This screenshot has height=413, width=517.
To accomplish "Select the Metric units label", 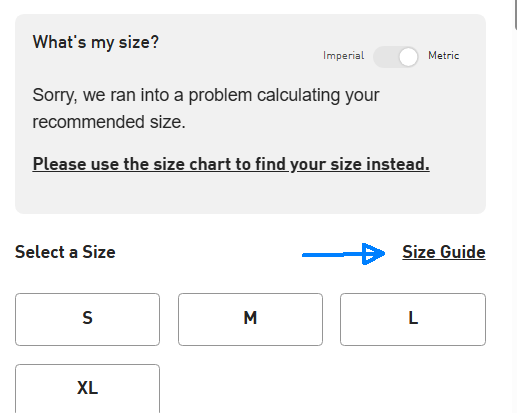I will click(x=444, y=55).
